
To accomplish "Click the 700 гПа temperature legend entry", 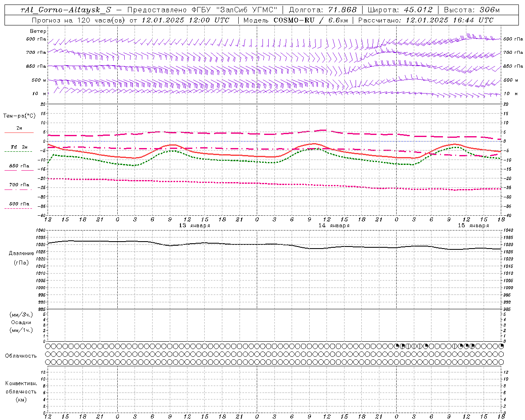I will [x=19, y=185].
